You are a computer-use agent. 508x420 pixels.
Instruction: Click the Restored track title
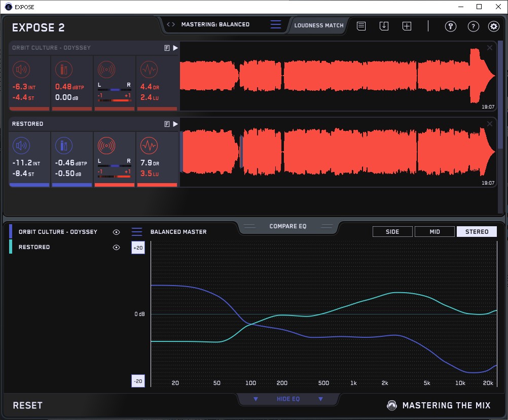coord(27,124)
